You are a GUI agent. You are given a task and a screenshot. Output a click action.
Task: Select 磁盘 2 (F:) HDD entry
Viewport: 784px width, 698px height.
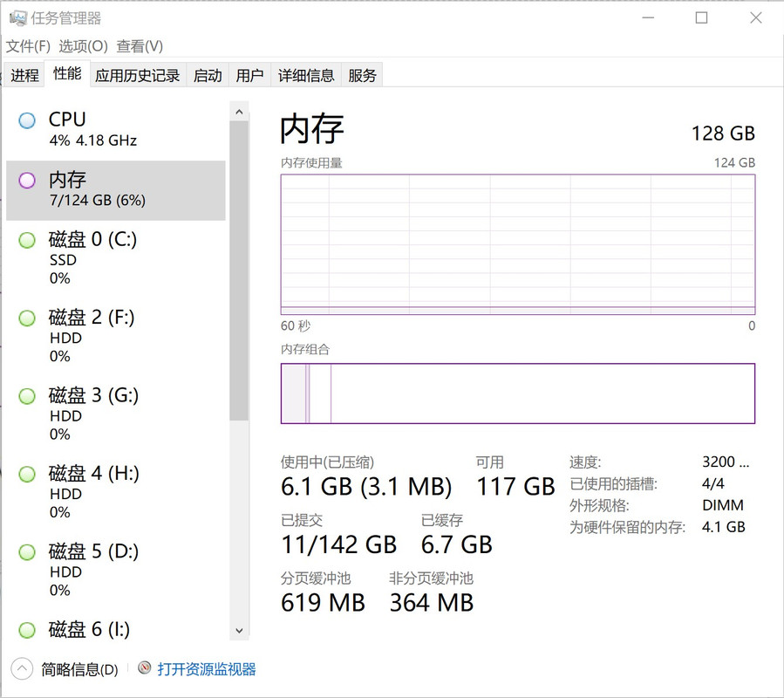(115, 338)
